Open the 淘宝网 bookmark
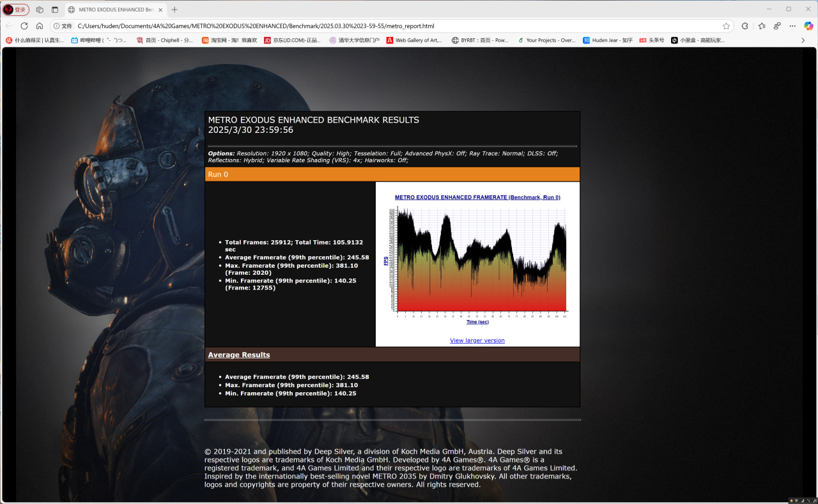 (229, 40)
